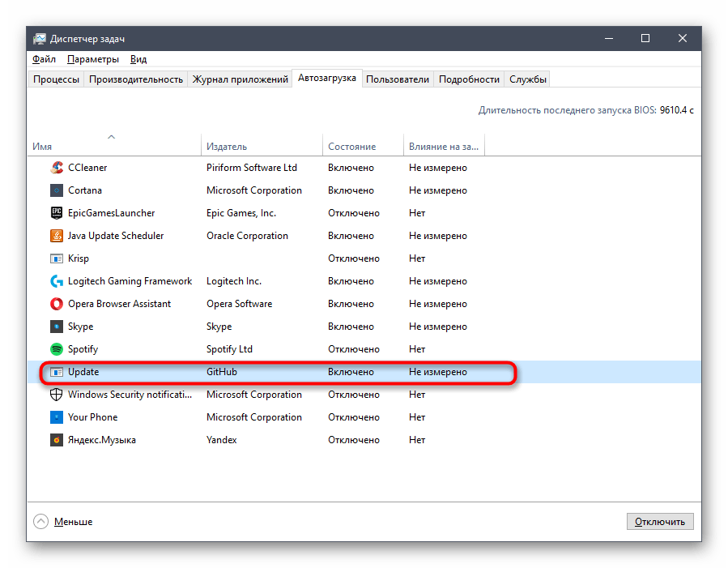Switch to the Производительность tab
The width and height of the screenshot is (728, 568).
point(136,79)
